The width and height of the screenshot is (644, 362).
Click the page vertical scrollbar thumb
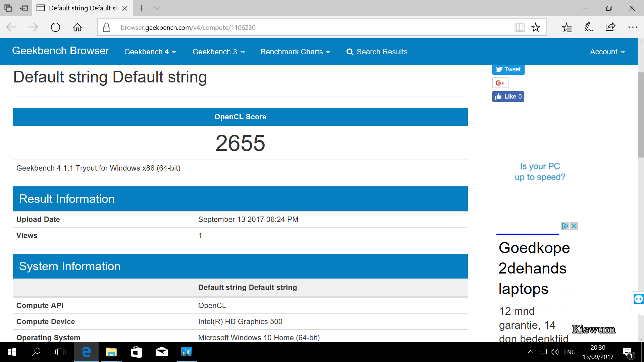[641, 115]
